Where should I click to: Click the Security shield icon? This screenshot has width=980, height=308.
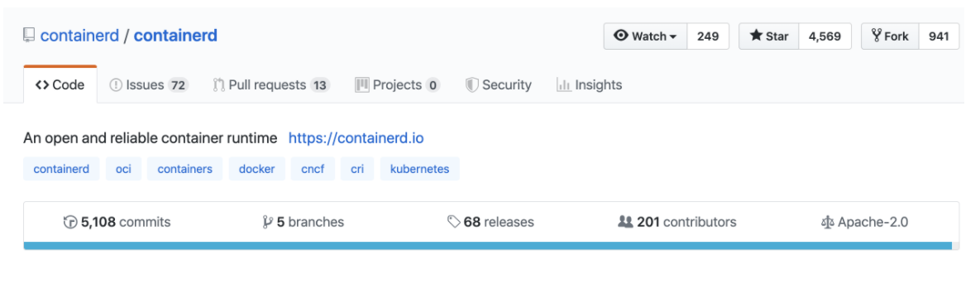coord(472,85)
